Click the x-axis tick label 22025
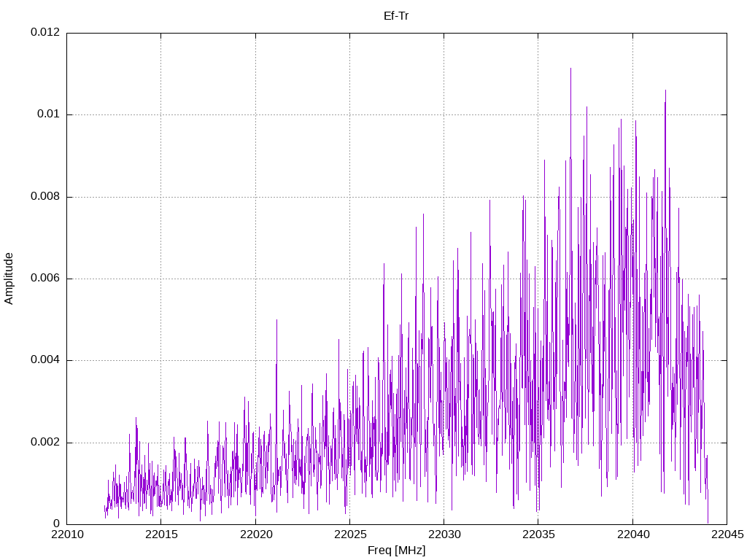Viewport: 747px width, 560px height. pos(350,534)
